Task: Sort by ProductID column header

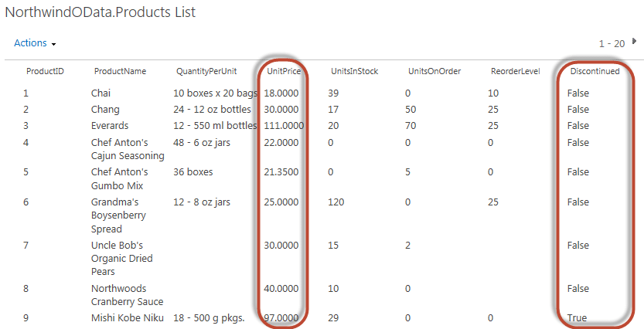Action: point(45,71)
